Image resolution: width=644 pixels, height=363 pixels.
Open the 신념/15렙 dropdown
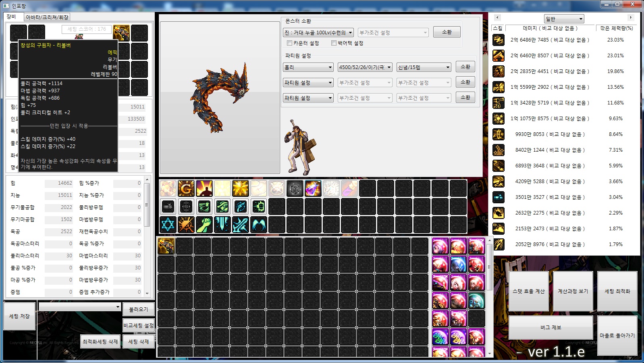424,67
